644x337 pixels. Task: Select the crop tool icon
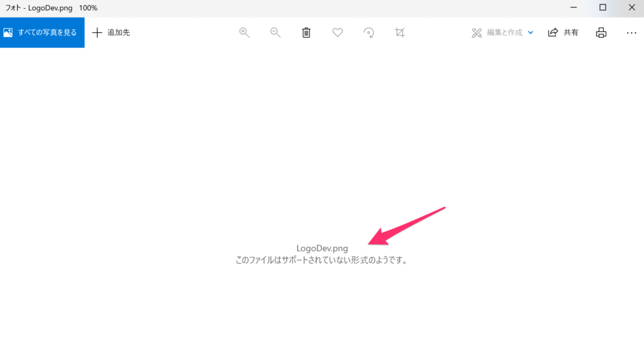click(399, 33)
